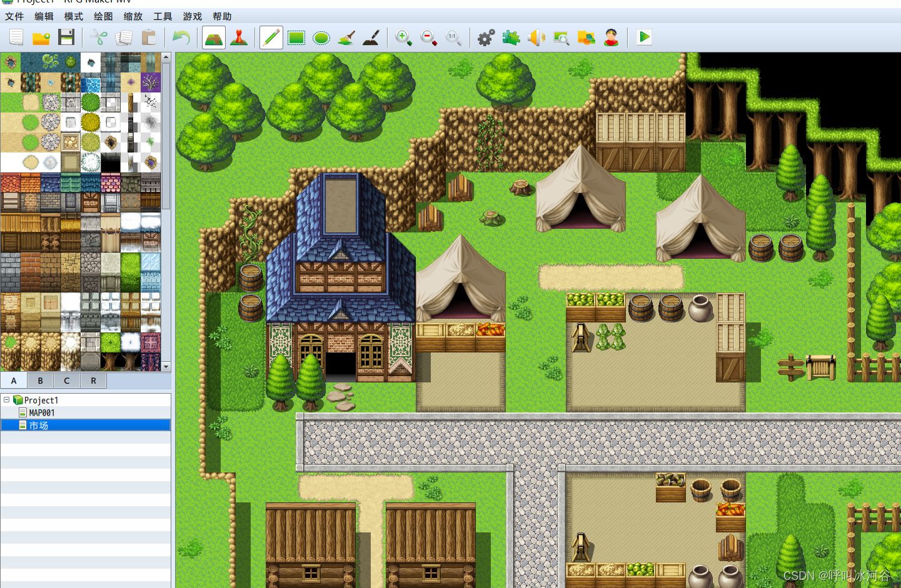Open the 帮助 menu
The width and height of the screenshot is (901, 588).
pyautogui.click(x=222, y=16)
